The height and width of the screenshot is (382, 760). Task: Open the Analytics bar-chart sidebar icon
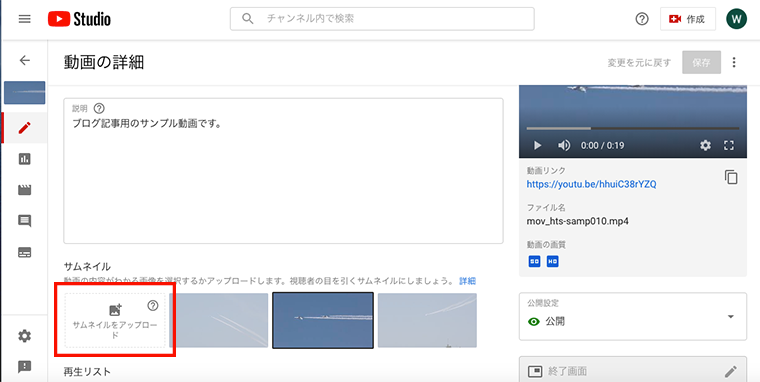[x=25, y=159]
